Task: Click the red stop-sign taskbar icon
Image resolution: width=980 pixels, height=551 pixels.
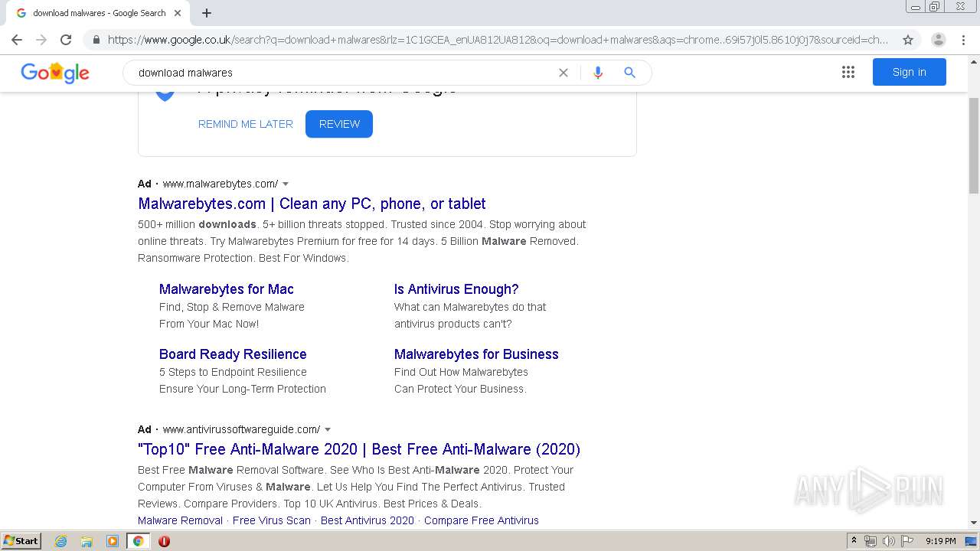Action: coord(164,541)
